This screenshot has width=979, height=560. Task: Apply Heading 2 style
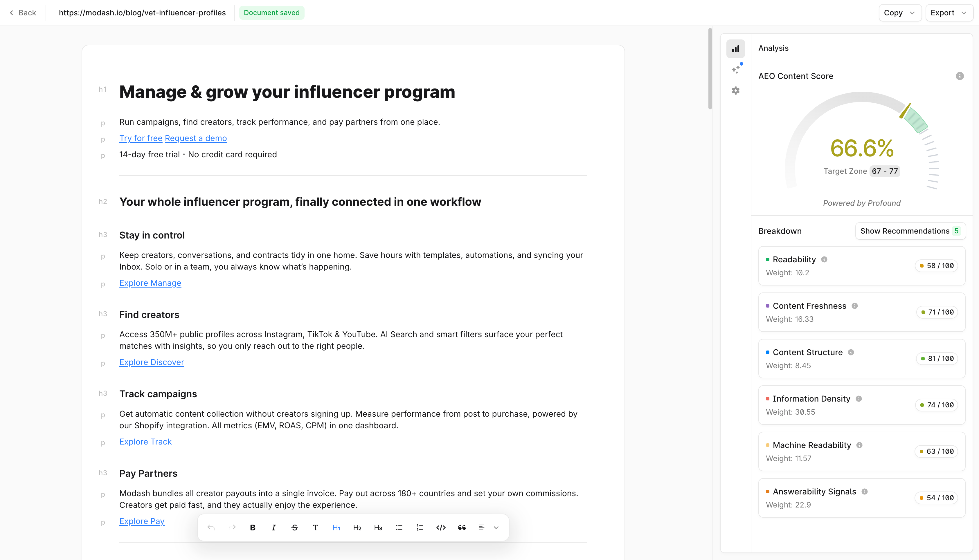coord(357,528)
